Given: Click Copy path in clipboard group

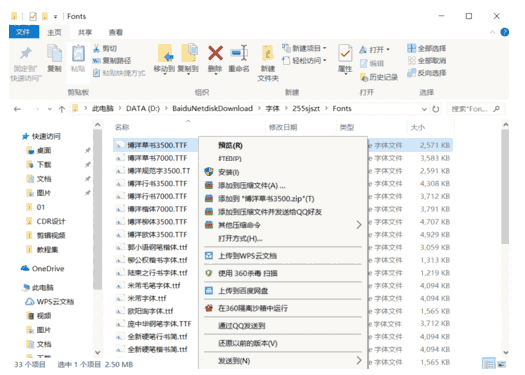Looking at the screenshot, I should click(x=111, y=61).
